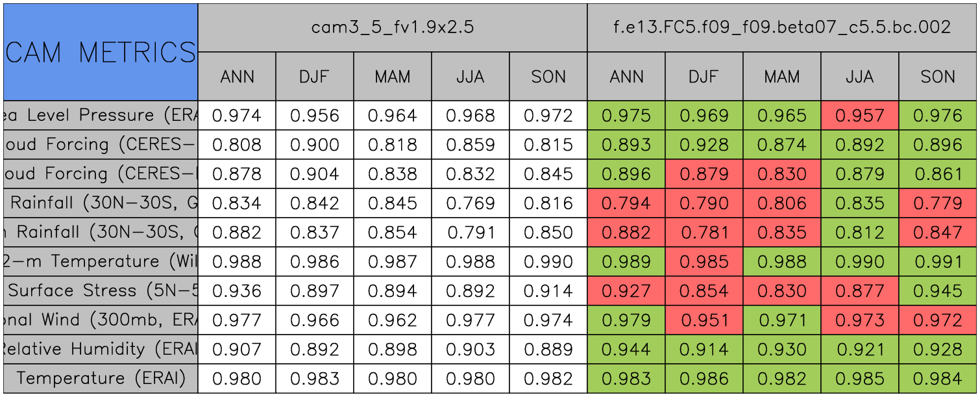980x397 pixels.
Task: Click the red cell showing 0.957
Action: pos(860,116)
